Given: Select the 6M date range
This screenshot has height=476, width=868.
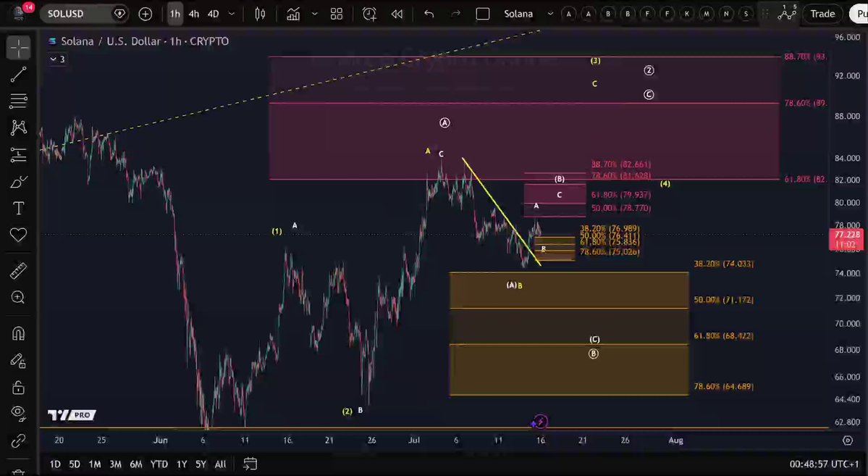Looking at the screenshot, I should tap(135, 464).
